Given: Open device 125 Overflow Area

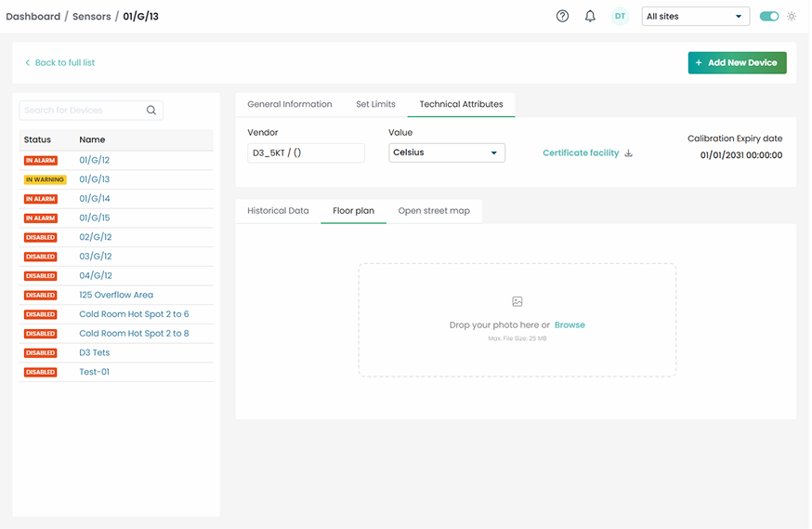Looking at the screenshot, I should pyautogui.click(x=116, y=295).
